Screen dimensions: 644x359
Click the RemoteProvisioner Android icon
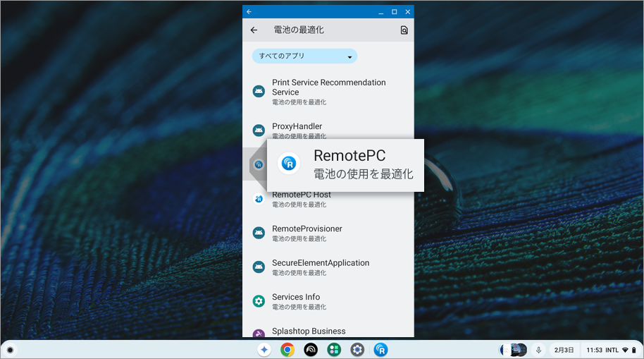[259, 233]
